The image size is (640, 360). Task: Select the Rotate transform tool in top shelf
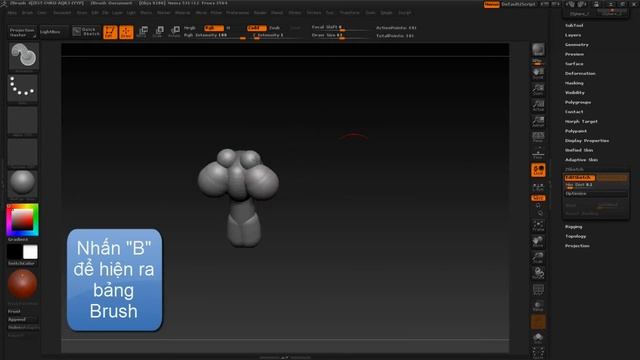[x=175, y=32]
